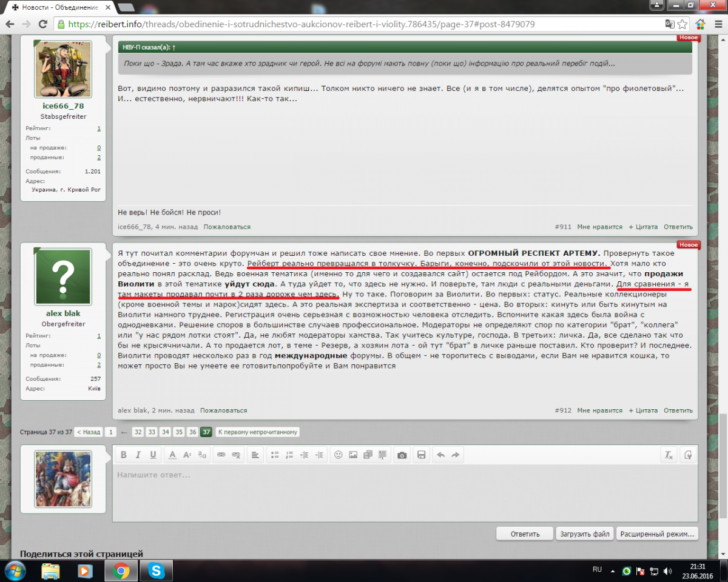Remove formatting with Tx icon
This screenshot has width=728, height=582.
pyautogui.click(x=669, y=455)
